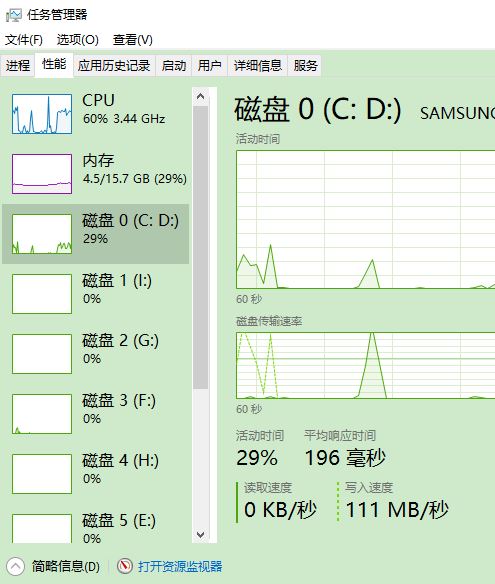Click sidebar scrollbar down arrow

200,535
